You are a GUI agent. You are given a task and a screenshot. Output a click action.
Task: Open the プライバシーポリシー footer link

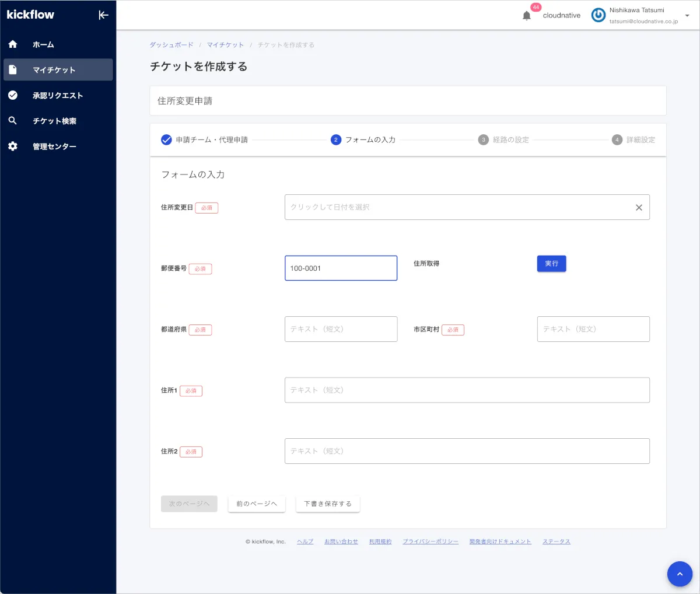click(430, 541)
